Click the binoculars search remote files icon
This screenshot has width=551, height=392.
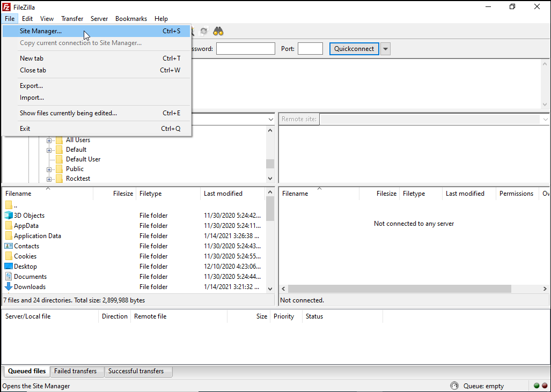218,31
